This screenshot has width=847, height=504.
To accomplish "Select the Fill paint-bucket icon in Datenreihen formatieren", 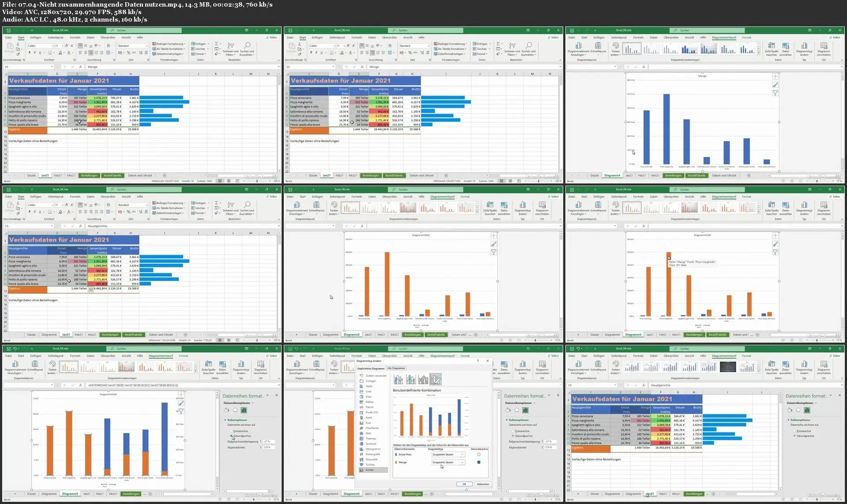I will click(x=226, y=410).
